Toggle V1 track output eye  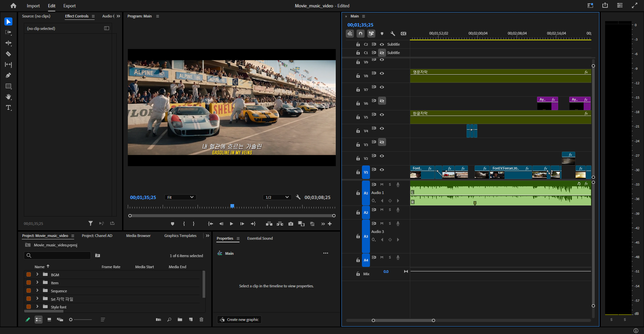(x=382, y=170)
